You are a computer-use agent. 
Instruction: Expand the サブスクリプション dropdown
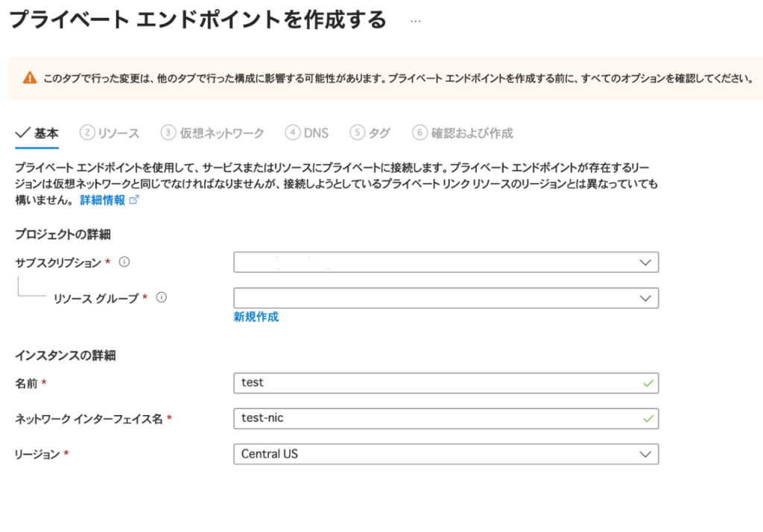[446, 262]
